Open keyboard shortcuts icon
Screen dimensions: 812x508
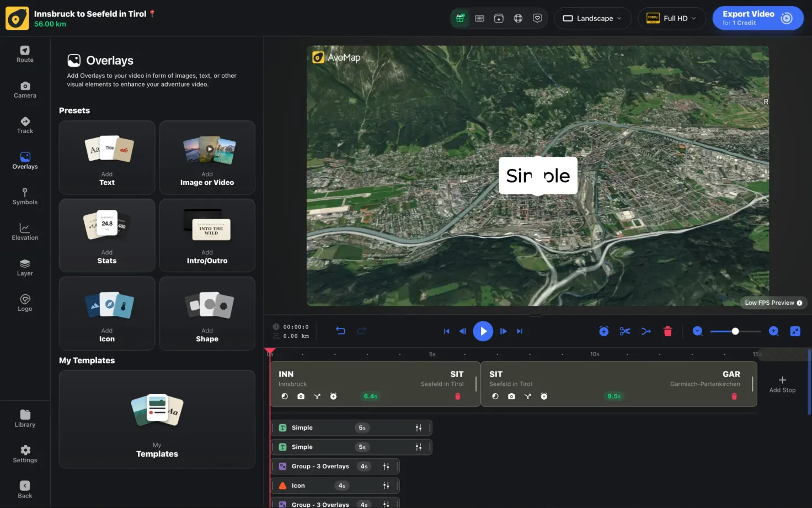[479, 18]
